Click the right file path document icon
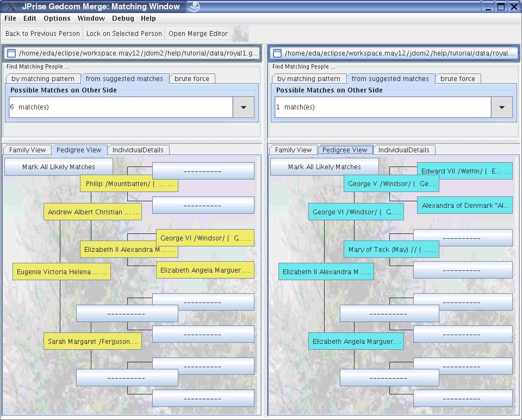 point(277,53)
